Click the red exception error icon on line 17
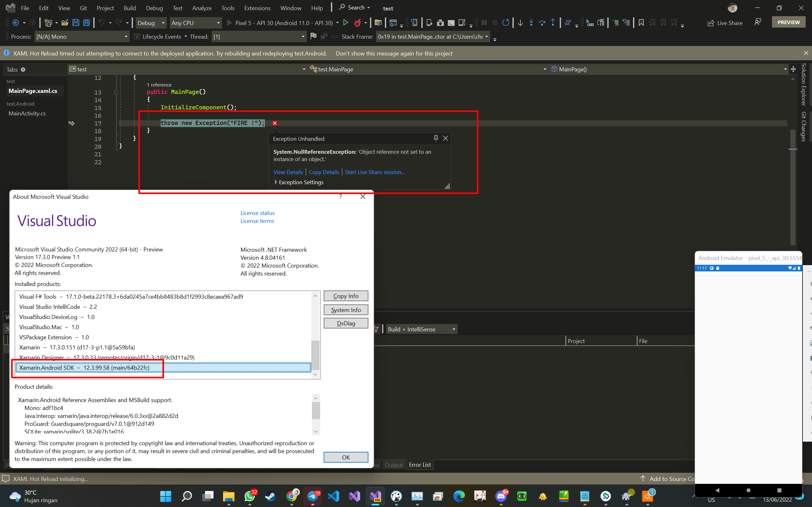Image resolution: width=812 pixels, height=507 pixels. point(275,123)
